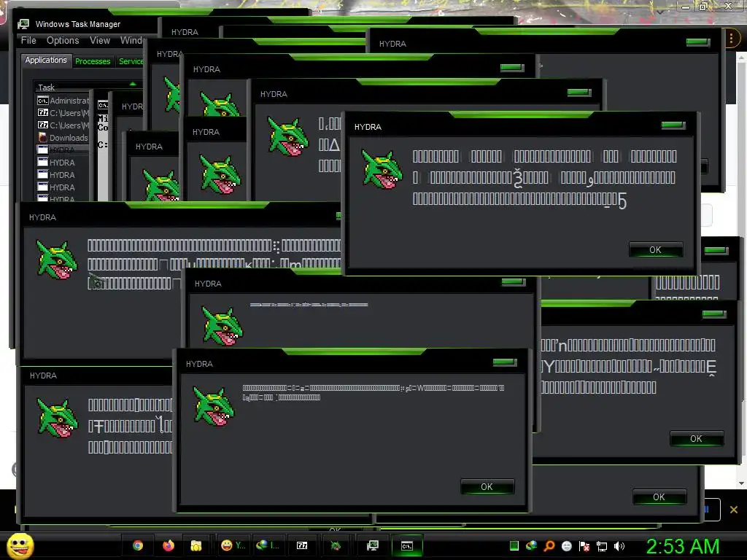Click the green square tray icon
The image size is (747, 560).
(x=514, y=545)
